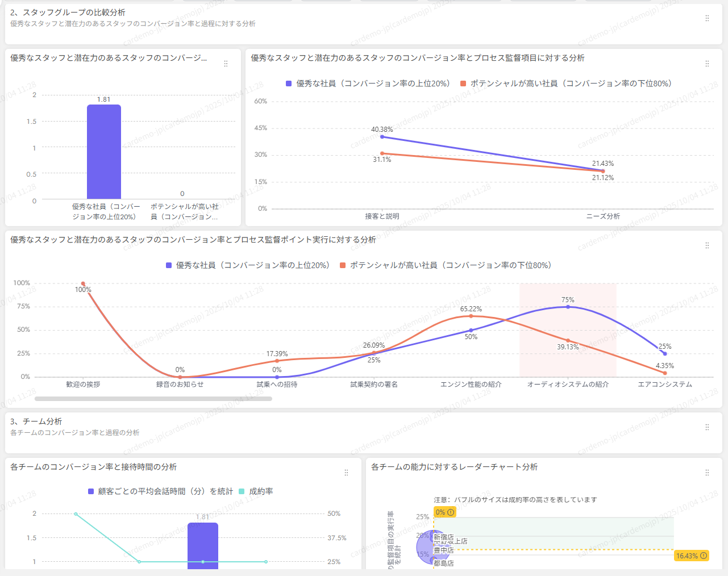Open options icon for プロセス監督項目 analysis chart
This screenshot has height=576, width=728.
click(x=707, y=64)
